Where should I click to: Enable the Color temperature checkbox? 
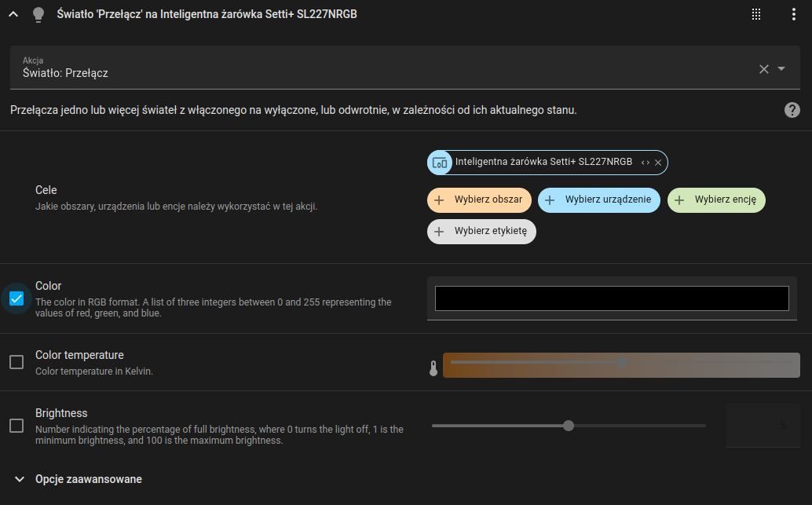pos(16,362)
